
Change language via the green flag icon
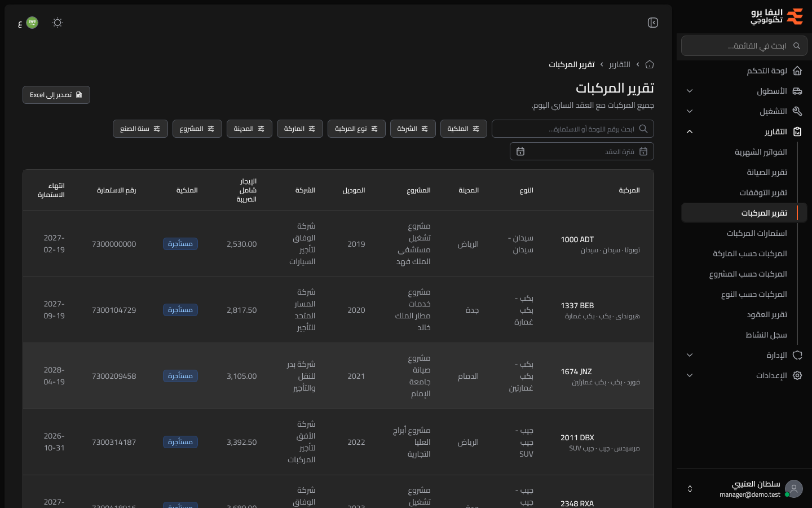32,23
